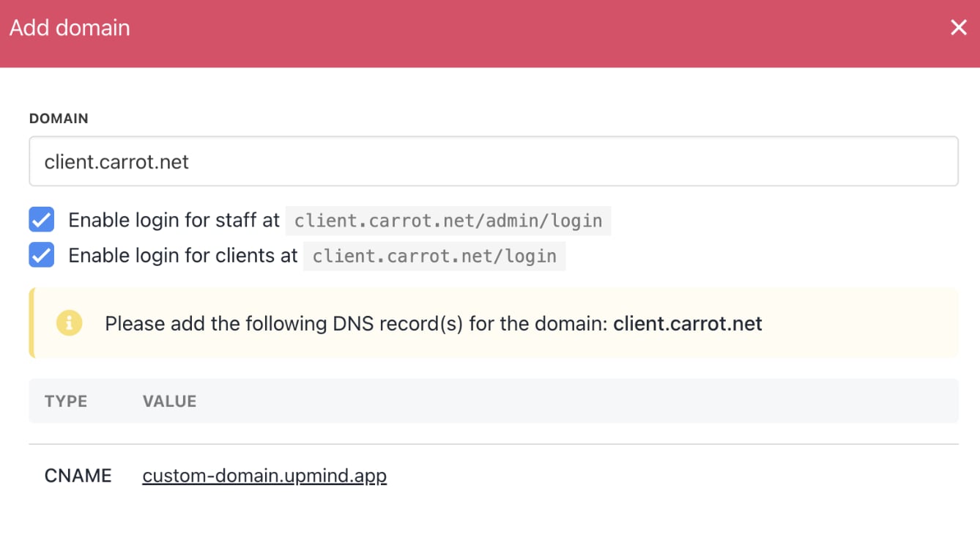The width and height of the screenshot is (980, 535).
Task: Uncheck the staff login checkbox
Action: point(42,220)
